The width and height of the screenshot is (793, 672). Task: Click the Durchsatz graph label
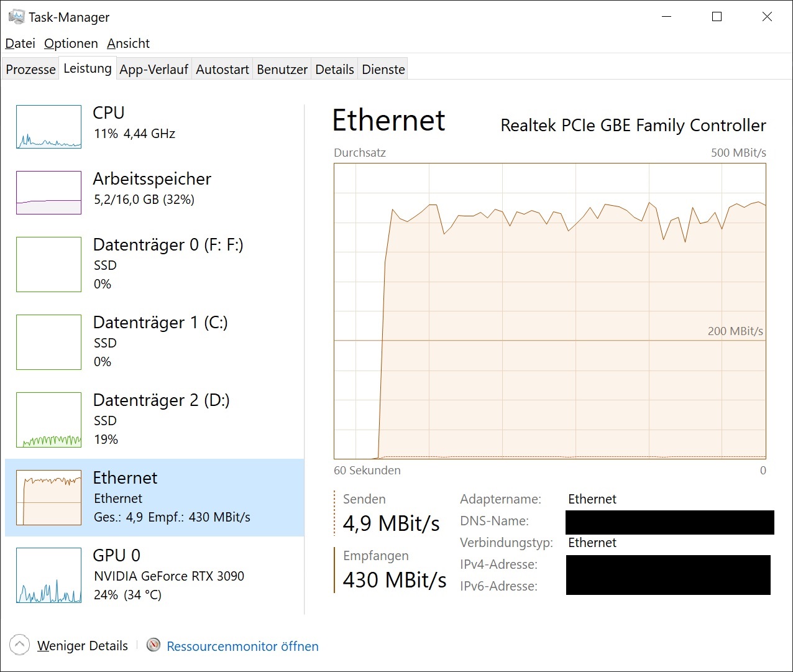[360, 153]
